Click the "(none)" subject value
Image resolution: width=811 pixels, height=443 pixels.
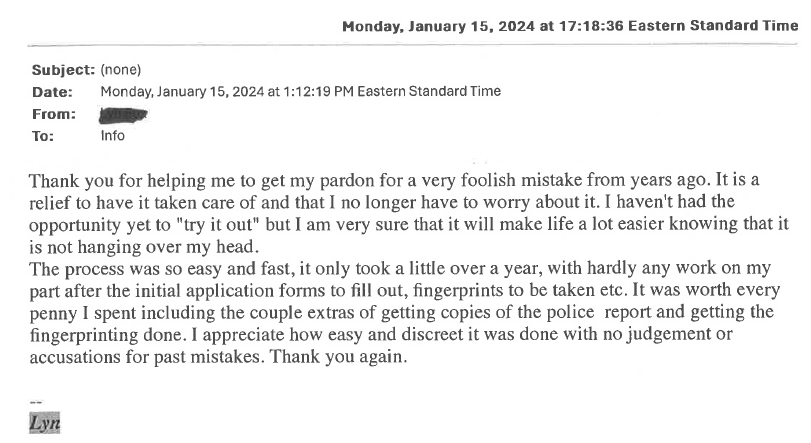(x=121, y=70)
